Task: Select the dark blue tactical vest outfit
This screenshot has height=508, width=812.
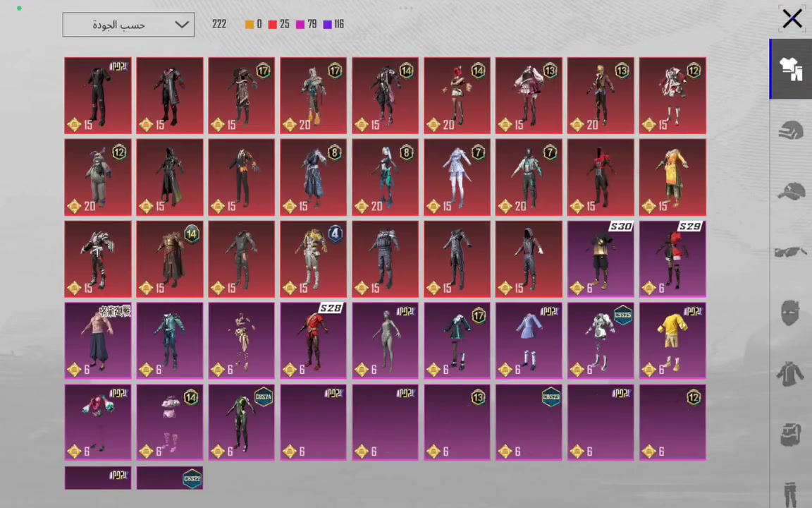Action: (x=386, y=259)
